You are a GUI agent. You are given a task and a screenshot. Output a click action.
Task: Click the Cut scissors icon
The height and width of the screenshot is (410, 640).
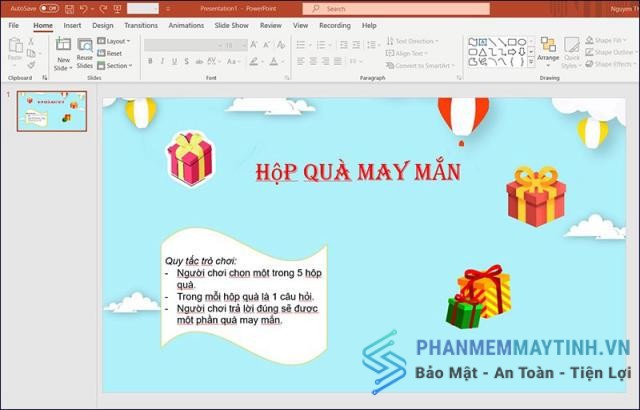pyautogui.click(x=31, y=41)
